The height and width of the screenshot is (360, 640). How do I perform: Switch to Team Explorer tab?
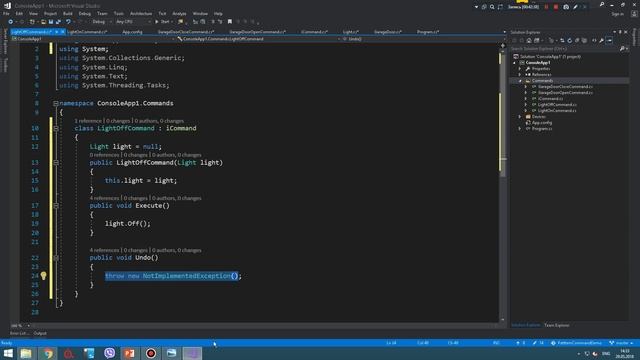(557, 325)
